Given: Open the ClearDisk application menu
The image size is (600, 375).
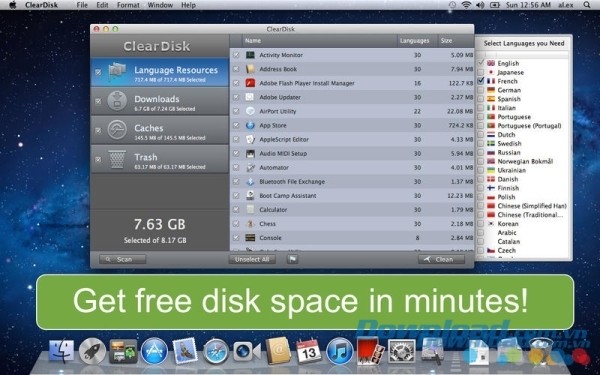Looking at the screenshot, I should click(x=41, y=5).
